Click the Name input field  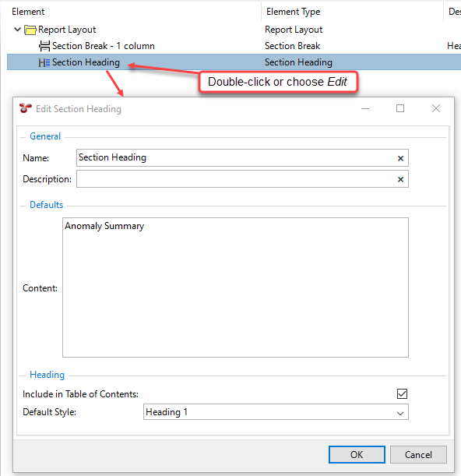point(242,157)
